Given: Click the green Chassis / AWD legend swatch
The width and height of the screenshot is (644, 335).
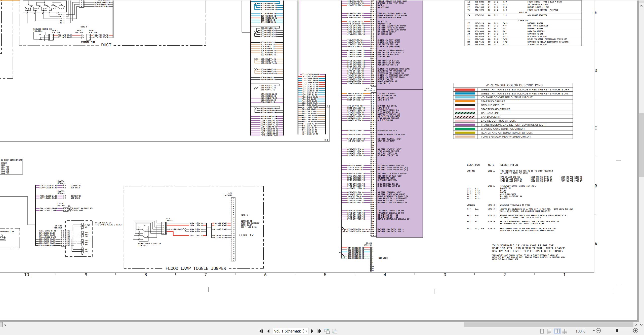Looking at the screenshot, I should [465, 129].
